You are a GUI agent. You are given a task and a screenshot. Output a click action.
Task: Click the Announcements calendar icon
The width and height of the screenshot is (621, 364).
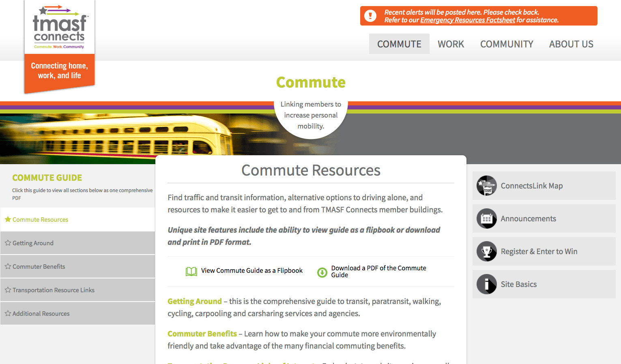point(486,218)
